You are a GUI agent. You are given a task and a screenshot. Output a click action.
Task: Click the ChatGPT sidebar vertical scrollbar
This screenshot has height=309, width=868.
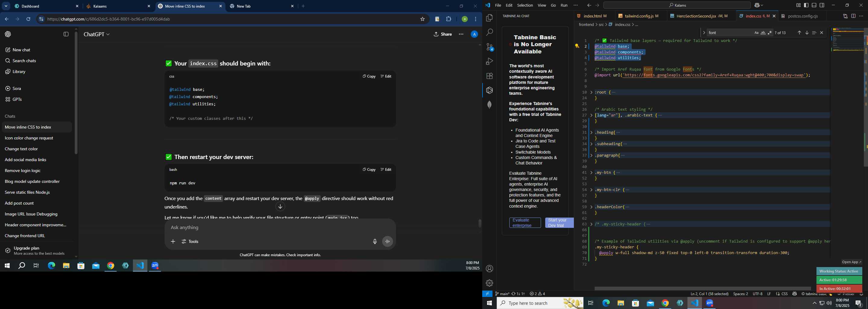(x=76, y=93)
